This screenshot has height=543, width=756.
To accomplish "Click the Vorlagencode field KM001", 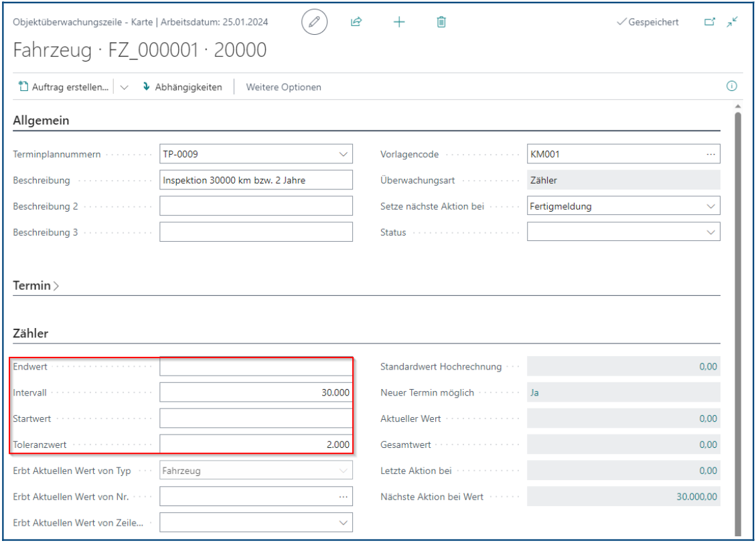I will (623, 154).
